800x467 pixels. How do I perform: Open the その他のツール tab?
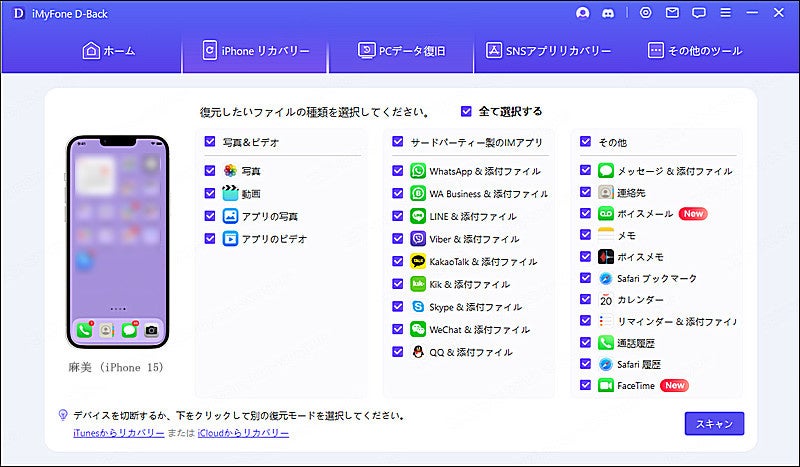[694, 51]
